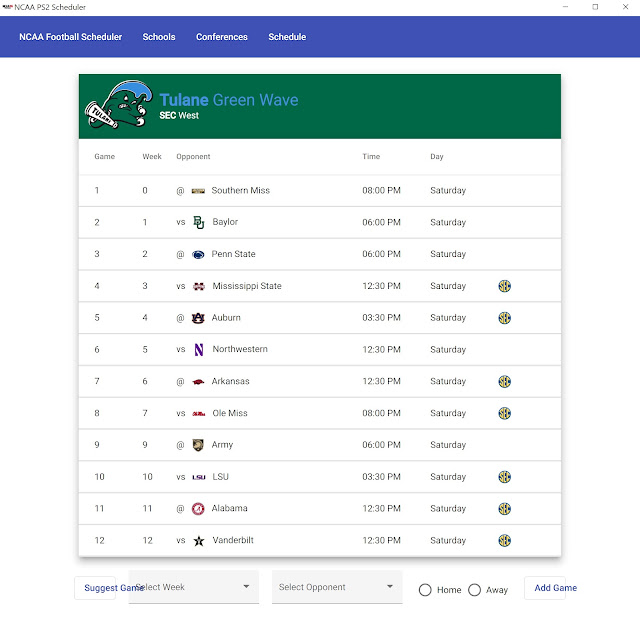Click Saturday in the Penn State row
The image size is (640, 632).
click(448, 254)
